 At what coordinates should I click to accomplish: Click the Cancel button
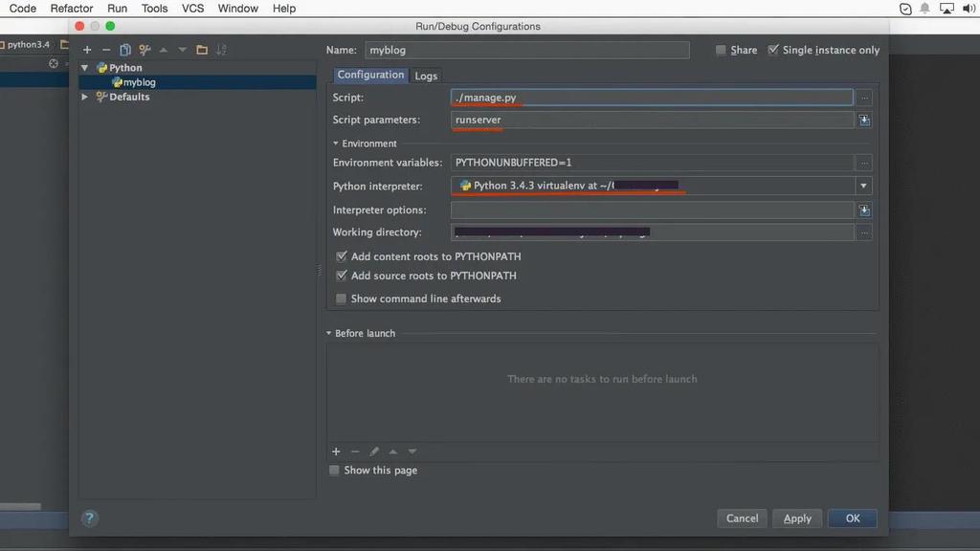(742, 518)
